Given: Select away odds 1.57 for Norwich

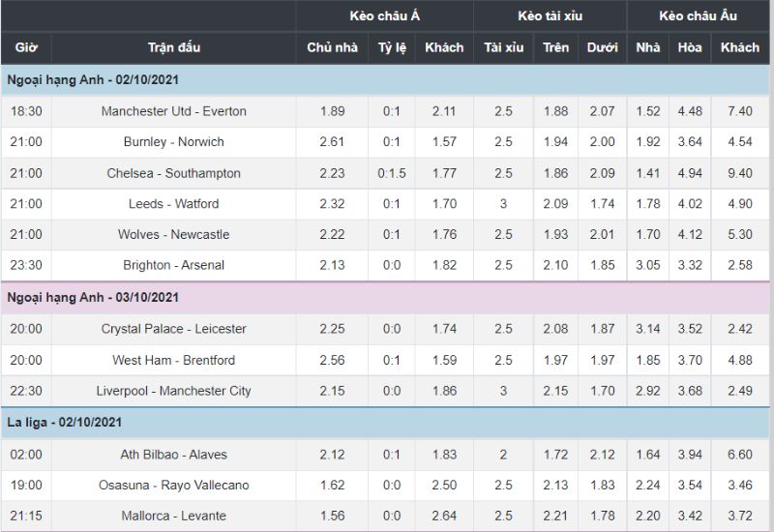Looking at the screenshot, I should point(444,142).
